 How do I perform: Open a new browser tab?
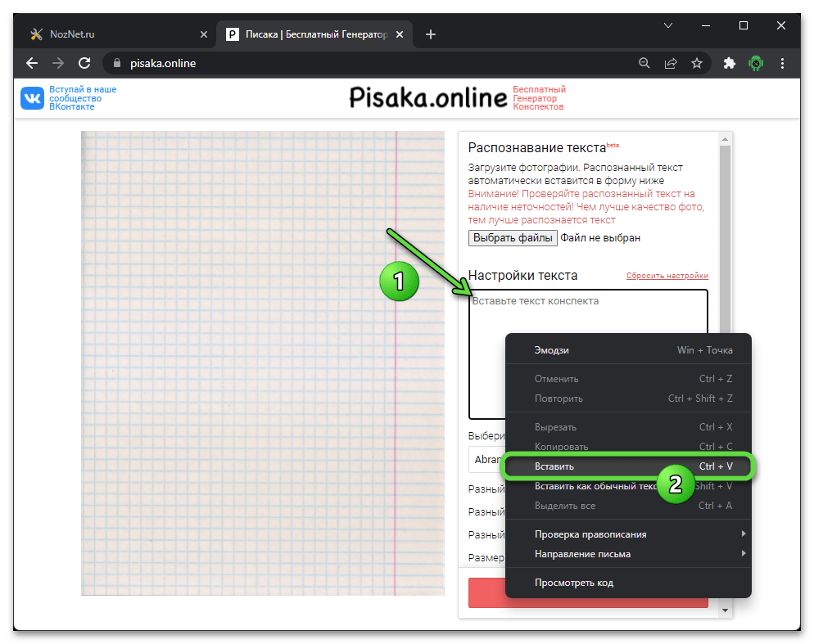click(431, 34)
